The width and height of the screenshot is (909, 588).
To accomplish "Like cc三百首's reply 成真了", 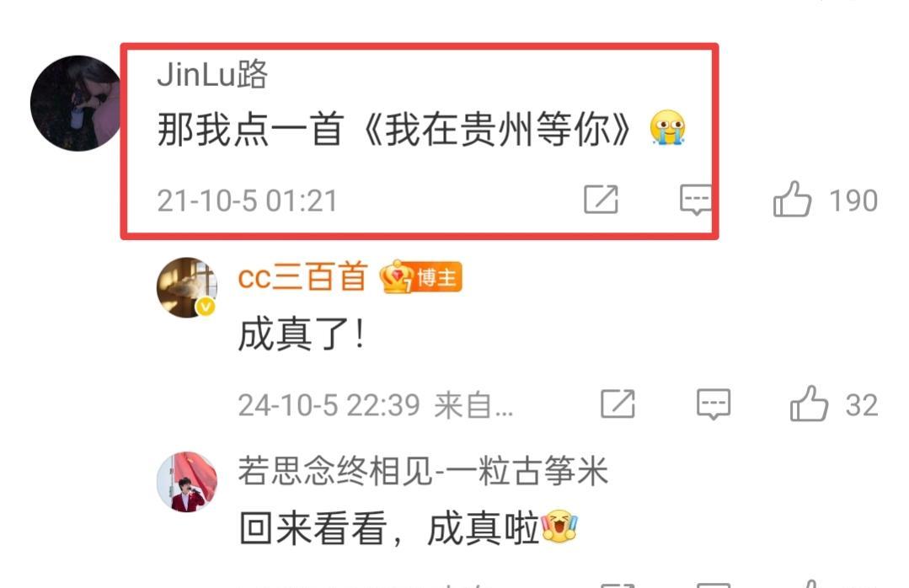I will coord(809,403).
